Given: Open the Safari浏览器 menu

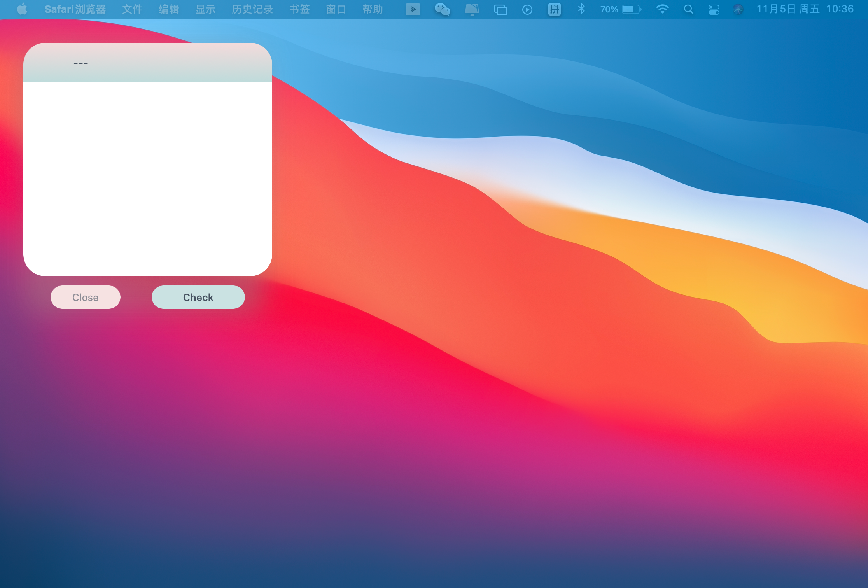Looking at the screenshot, I should coord(75,9).
